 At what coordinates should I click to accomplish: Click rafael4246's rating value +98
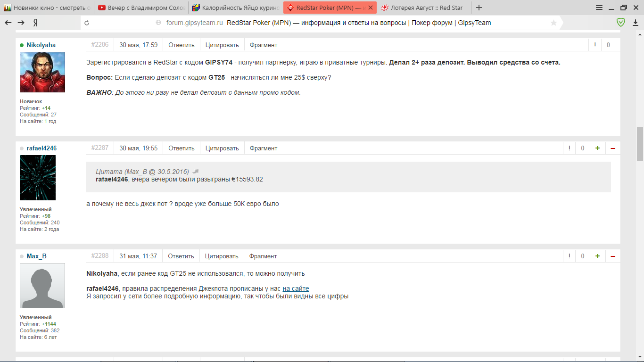tap(46, 216)
